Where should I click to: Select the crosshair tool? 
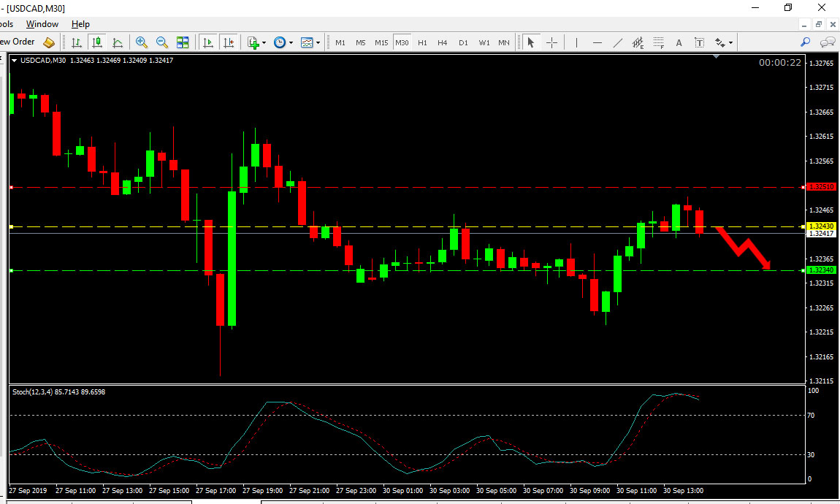(551, 42)
